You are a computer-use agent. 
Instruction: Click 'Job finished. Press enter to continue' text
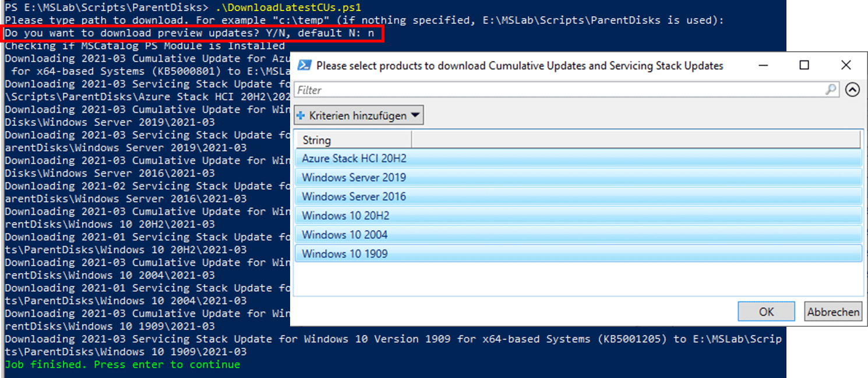click(122, 365)
